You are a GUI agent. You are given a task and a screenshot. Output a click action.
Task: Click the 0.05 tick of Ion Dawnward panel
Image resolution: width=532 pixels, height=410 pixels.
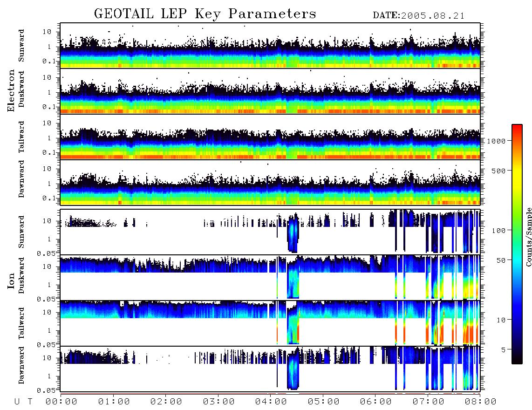tap(46, 390)
